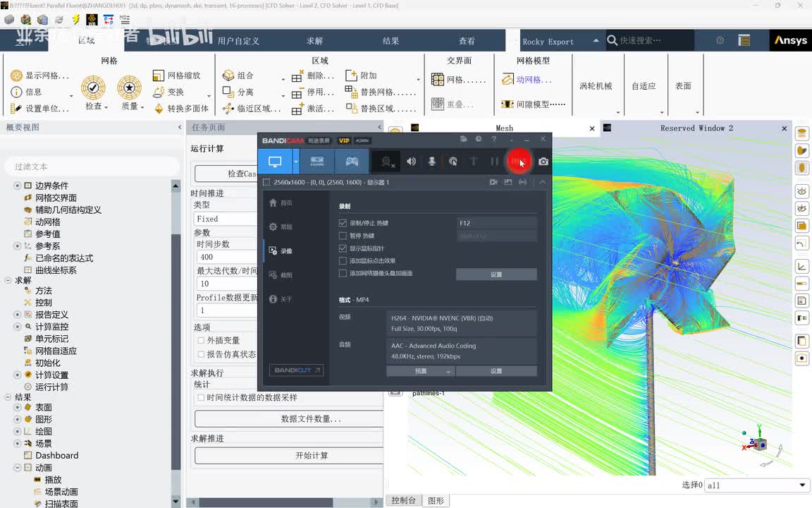Switch to 控制台 console tab
Screen dimensions: 812x508
click(403, 500)
